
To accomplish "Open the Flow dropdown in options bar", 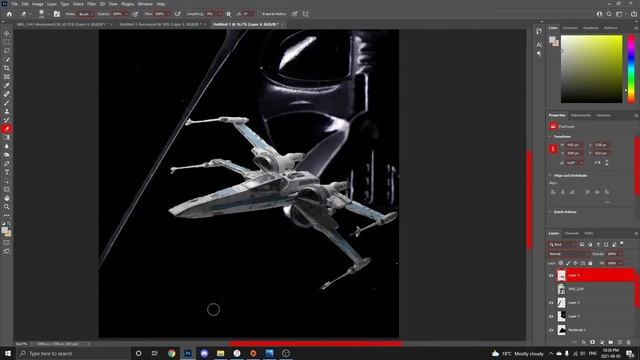I will [x=161, y=14].
